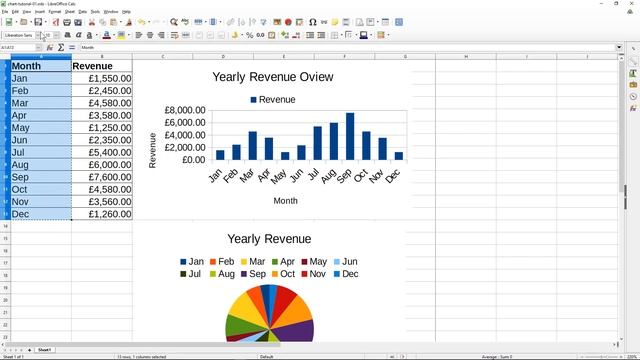The height and width of the screenshot is (360, 640).
Task: Open the sidebar Functions fx icon
Action: pyautogui.click(x=633, y=108)
